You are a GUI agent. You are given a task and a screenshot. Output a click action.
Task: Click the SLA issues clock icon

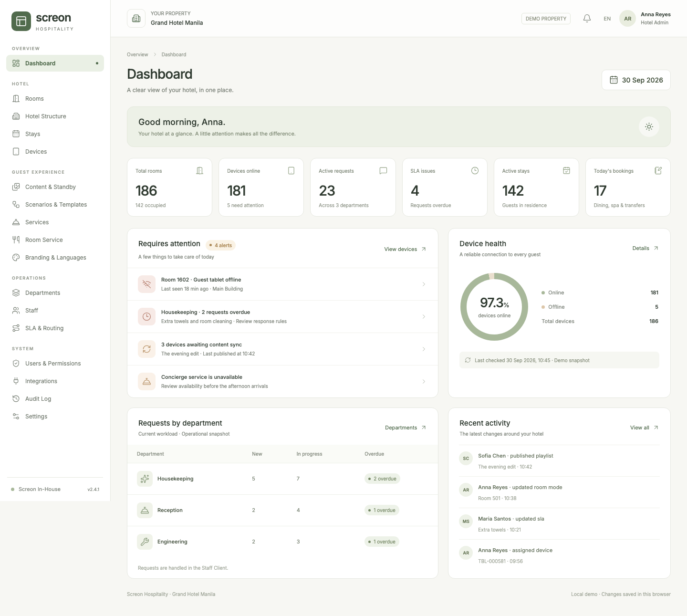pyautogui.click(x=475, y=171)
